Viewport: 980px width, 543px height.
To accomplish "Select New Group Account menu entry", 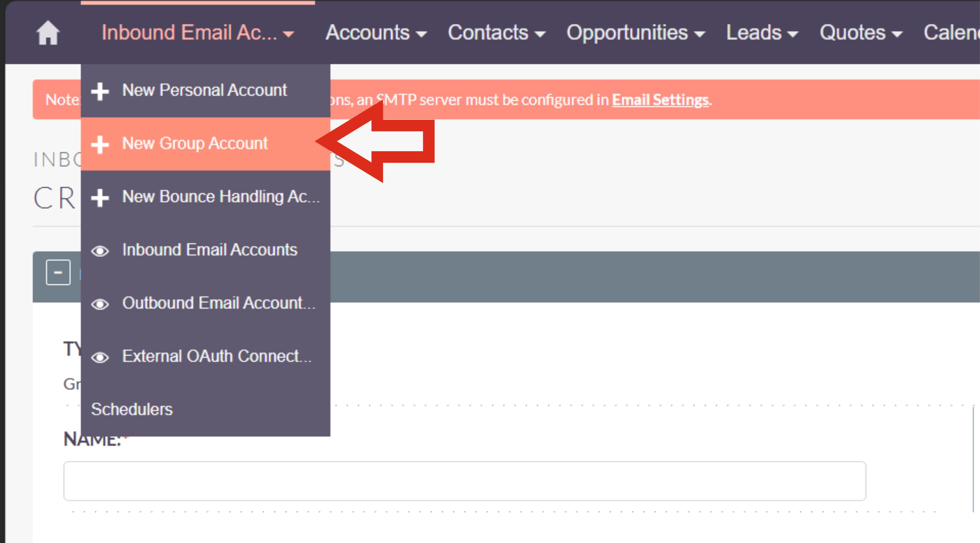I will (x=195, y=143).
